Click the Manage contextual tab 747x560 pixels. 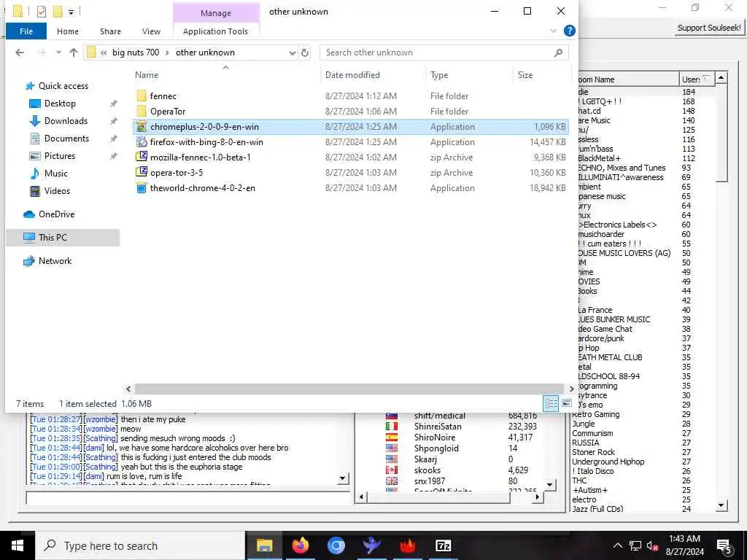click(x=216, y=13)
